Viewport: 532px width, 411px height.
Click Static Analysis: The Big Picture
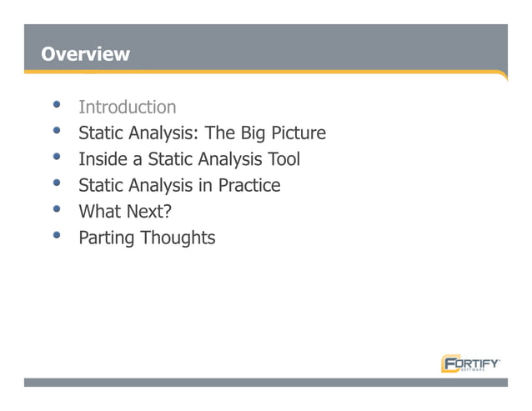point(203,133)
